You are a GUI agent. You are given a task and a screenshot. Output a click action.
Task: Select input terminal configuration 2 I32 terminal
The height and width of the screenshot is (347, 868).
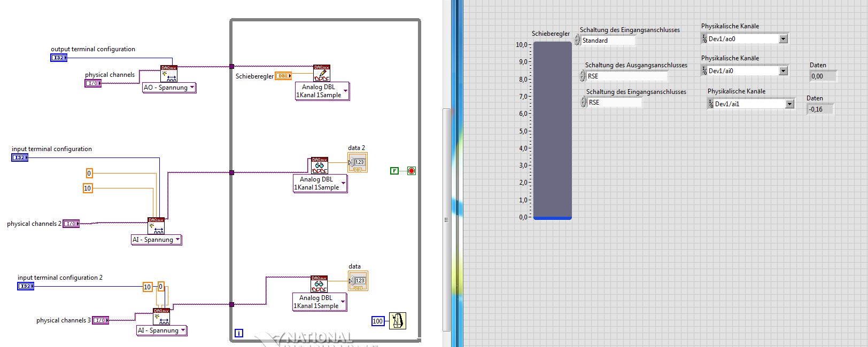(x=26, y=286)
